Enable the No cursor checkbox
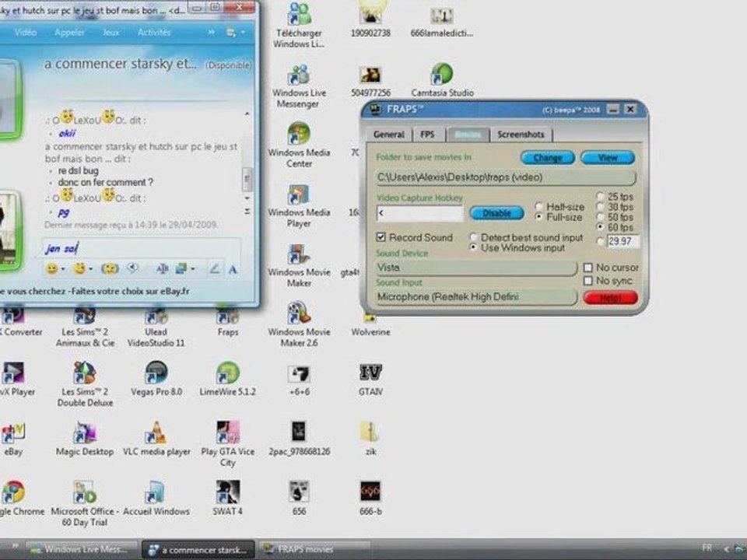The width and height of the screenshot is (747, 560). [x=588, y=268]
